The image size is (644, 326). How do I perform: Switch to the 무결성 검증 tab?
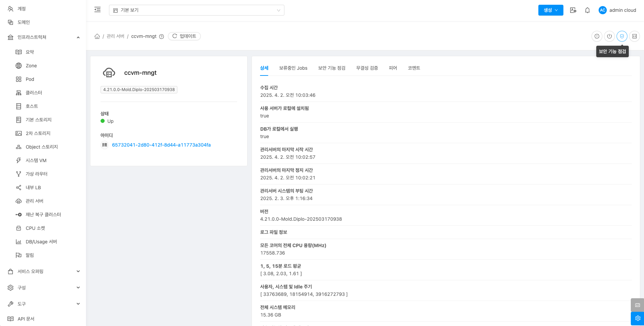coord(367,68)
